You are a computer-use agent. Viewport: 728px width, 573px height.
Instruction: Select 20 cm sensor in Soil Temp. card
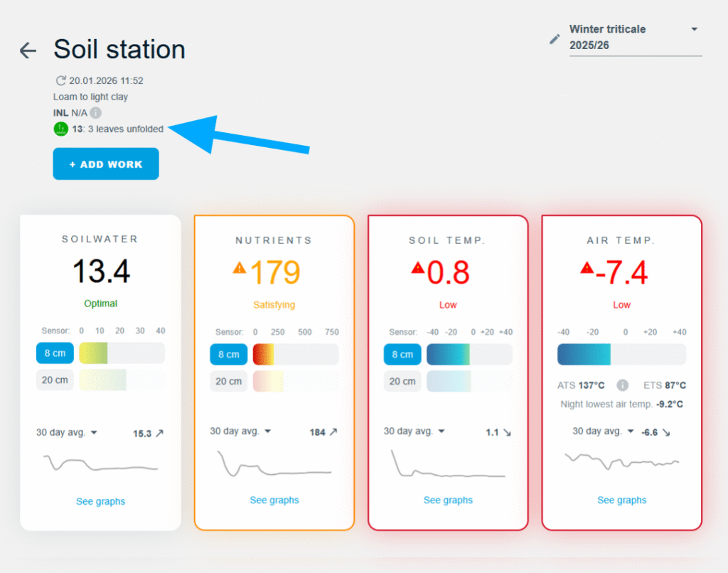pyautogui.click(x=402, y=381)
